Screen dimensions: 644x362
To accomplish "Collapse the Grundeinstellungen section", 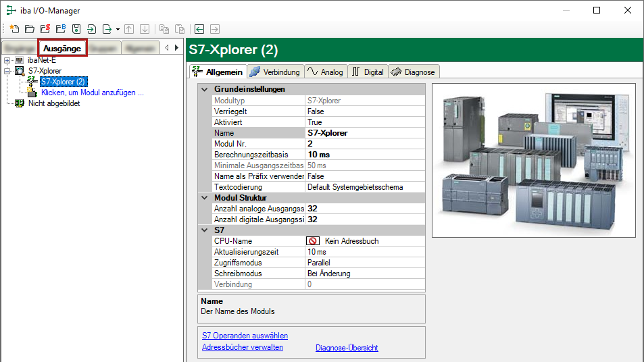I will 205,89.
